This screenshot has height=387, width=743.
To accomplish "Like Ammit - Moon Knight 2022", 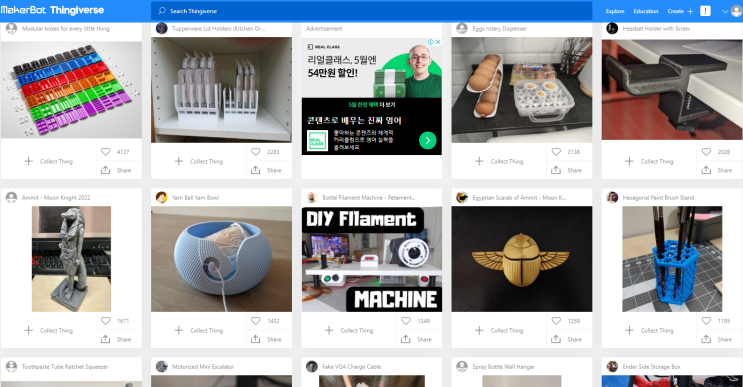I will (x=105, y=321).
